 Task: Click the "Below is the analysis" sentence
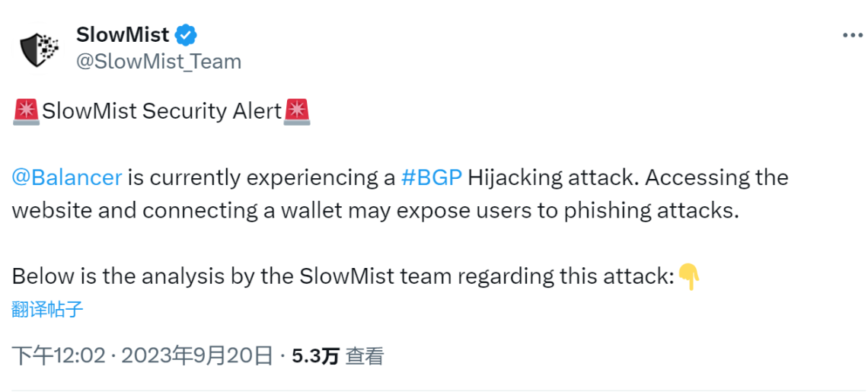click(343, 276)
